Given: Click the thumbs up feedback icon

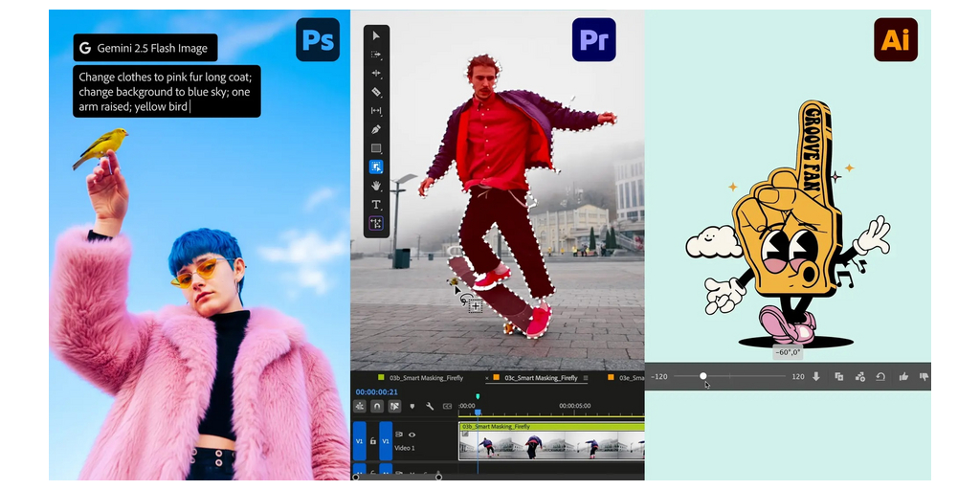Looking at the screenshot, I should 902,377.
